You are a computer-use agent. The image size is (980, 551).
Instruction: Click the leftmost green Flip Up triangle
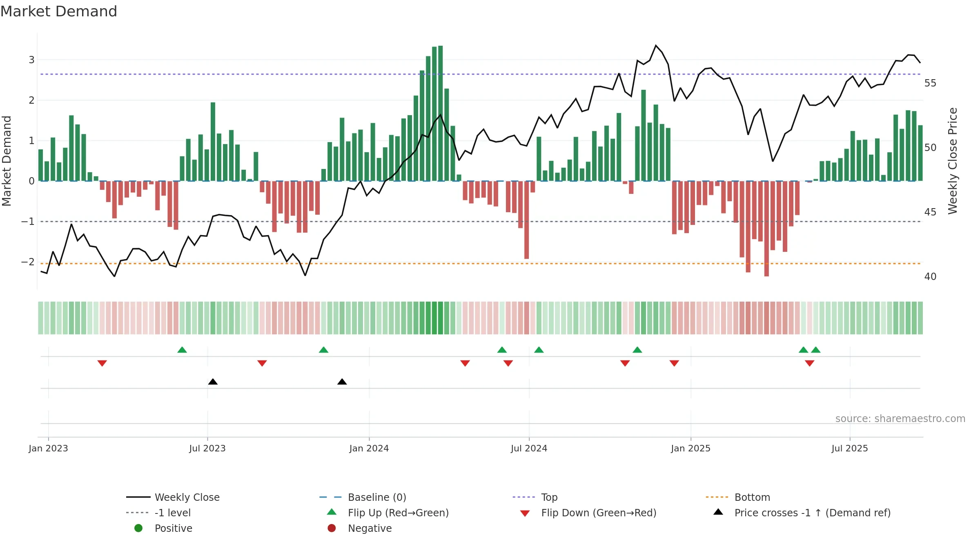pyautogui.click(x=182, y=350)
